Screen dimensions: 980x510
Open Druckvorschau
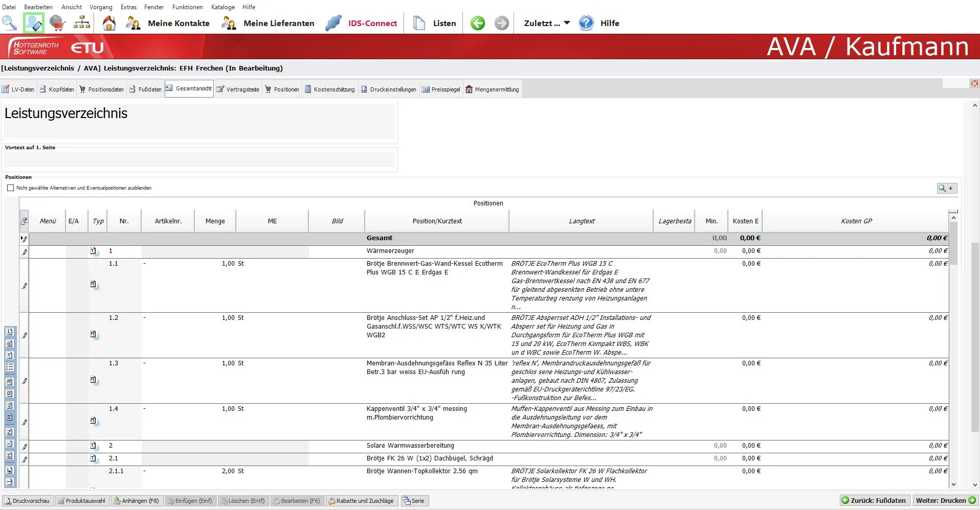[27, 501]
